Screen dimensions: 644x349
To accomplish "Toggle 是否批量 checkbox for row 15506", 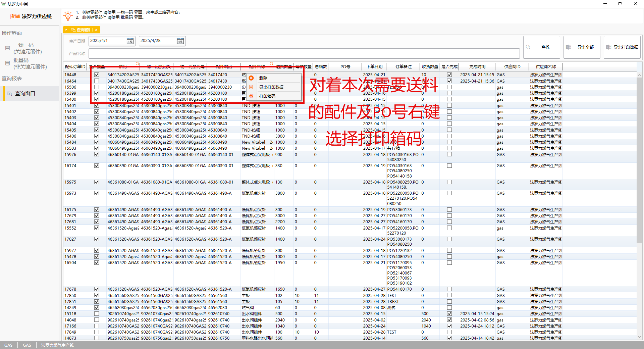I will 97,87.
